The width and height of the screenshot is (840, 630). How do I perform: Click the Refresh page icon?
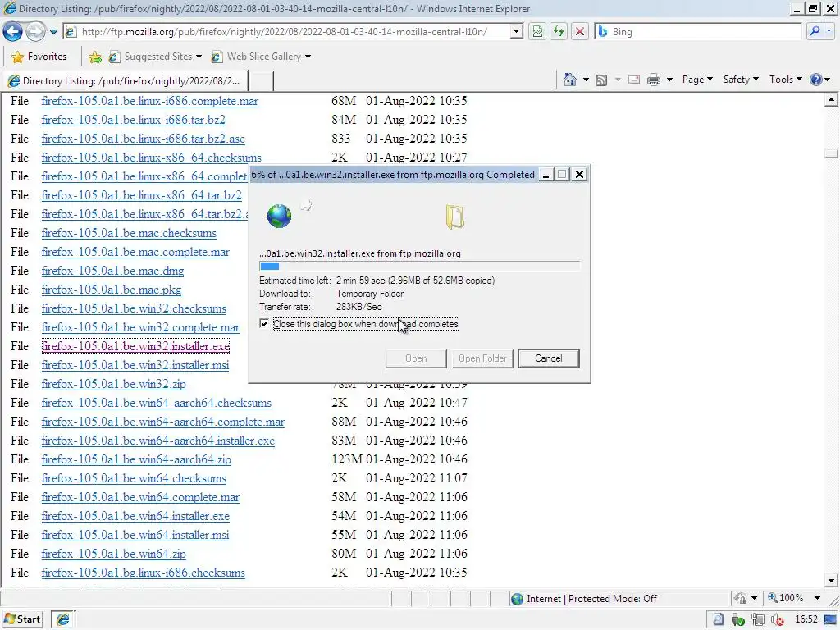pyautogui.click(x=559, y=32)
